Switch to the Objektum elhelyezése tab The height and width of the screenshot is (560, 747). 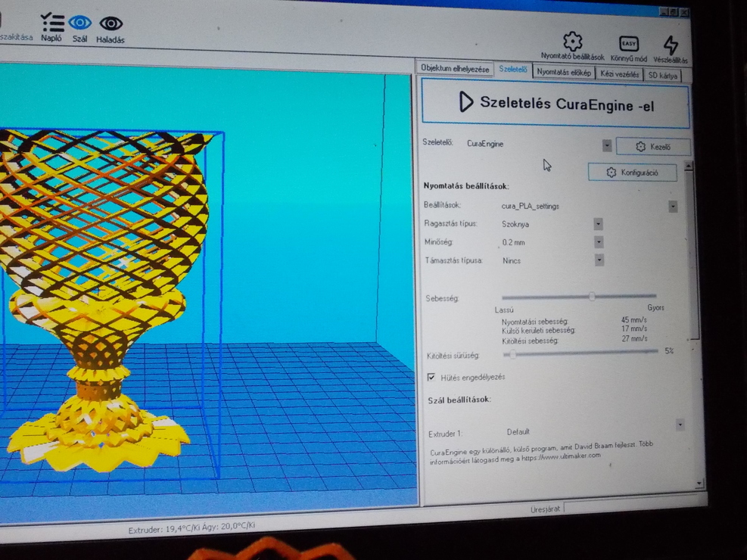click(455, 69)
